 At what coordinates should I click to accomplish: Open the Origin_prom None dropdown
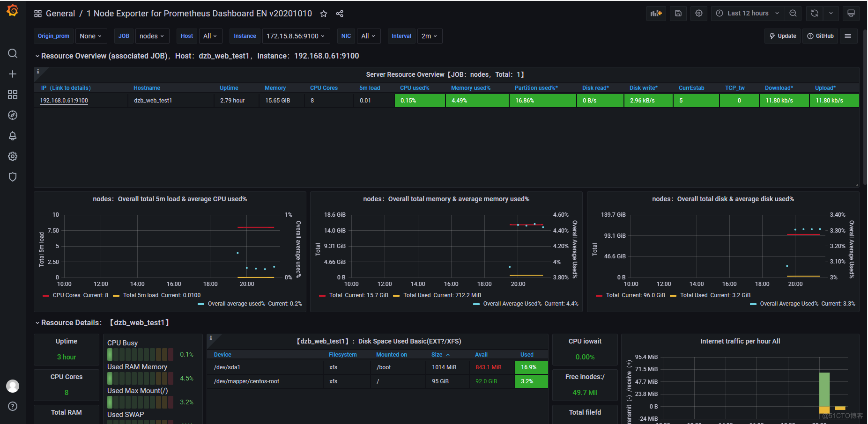(91, 36)
